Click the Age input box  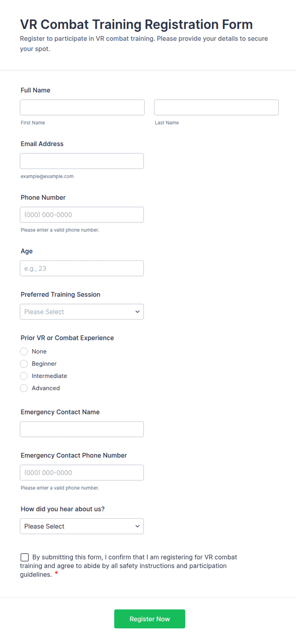coord(82,268)
